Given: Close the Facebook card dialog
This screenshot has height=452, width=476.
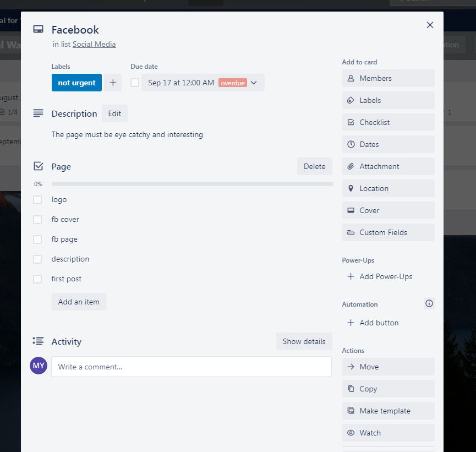Looking at the screenshot, I should [x=430, y=25].
